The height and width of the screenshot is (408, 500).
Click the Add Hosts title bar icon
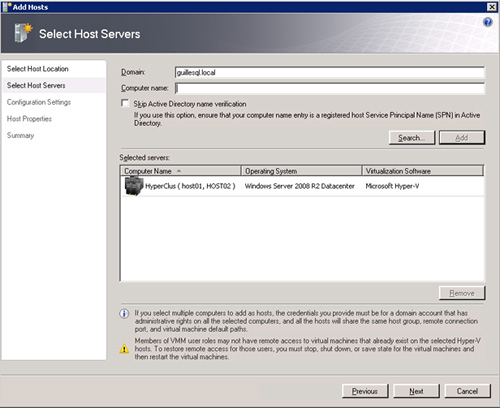point(7,7)
